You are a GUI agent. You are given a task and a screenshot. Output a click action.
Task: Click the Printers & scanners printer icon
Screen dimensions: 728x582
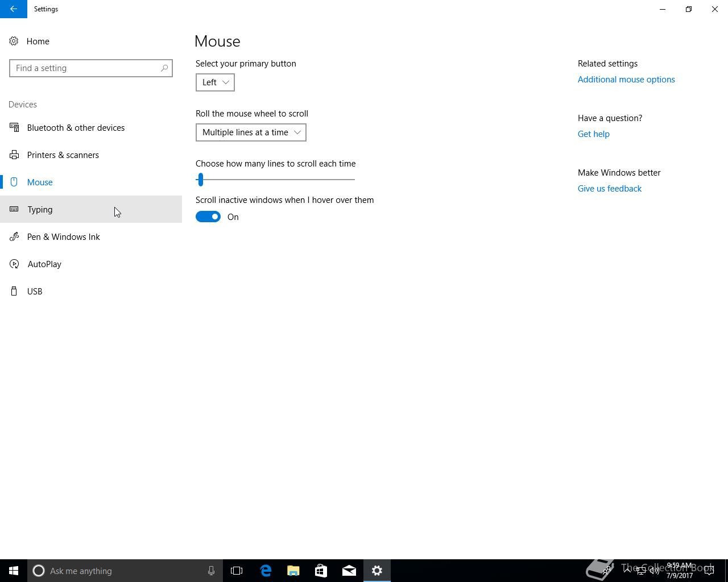pyautogui.click(x=14, y=155)
